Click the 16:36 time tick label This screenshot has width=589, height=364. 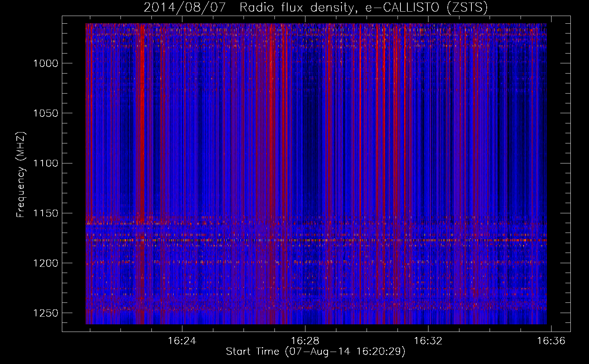tap(551, 341)
